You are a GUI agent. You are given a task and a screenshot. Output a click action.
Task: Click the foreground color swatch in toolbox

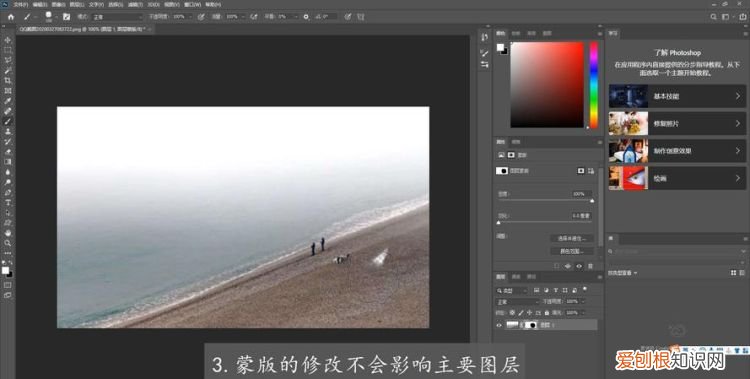(x=5, y=270)
